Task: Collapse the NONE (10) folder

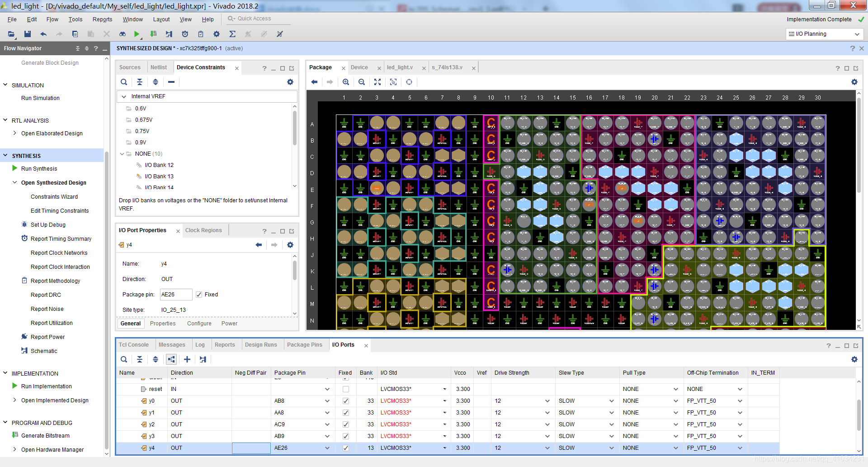Action: (122, 154)
